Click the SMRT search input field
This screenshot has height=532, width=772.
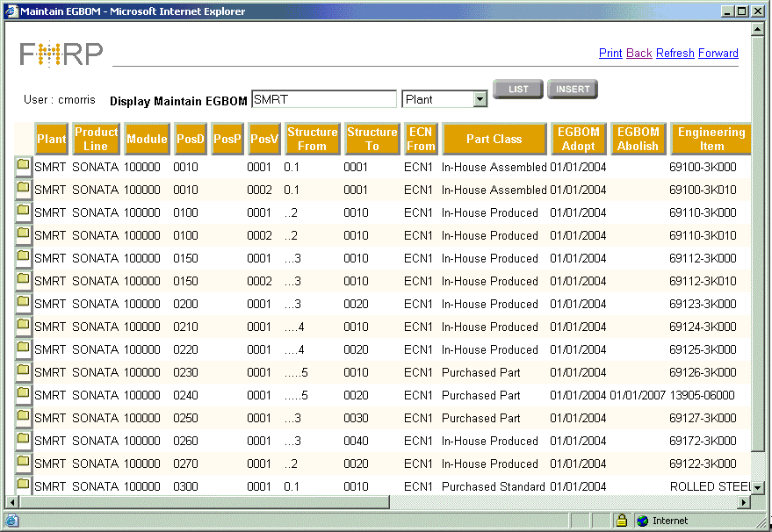coord(324,99)
